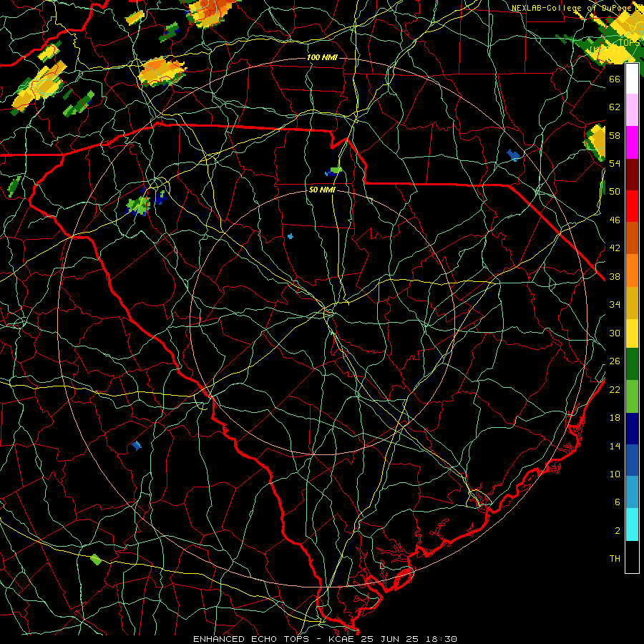Click the tiny light blue echo below 50 NMI label
The image size is (644, 644).
[x=291, y=236]
